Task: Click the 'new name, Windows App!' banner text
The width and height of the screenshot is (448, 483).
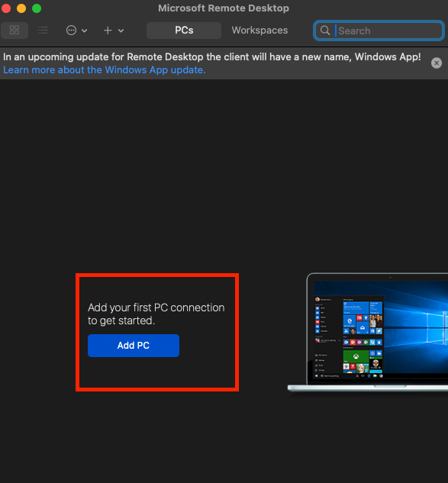Action: (361, 57)
